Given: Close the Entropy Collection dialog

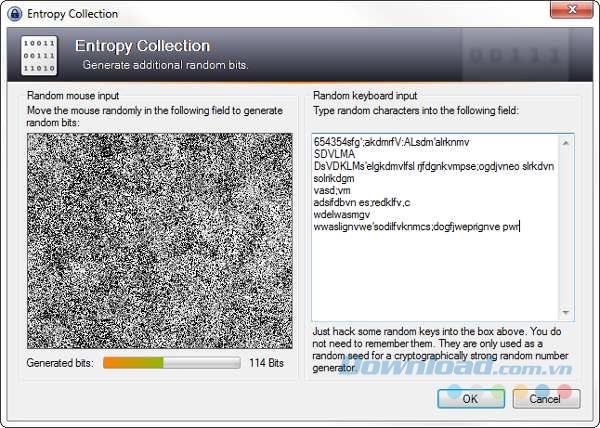Looking at the screenshot, I should click(x=572, y=10).
